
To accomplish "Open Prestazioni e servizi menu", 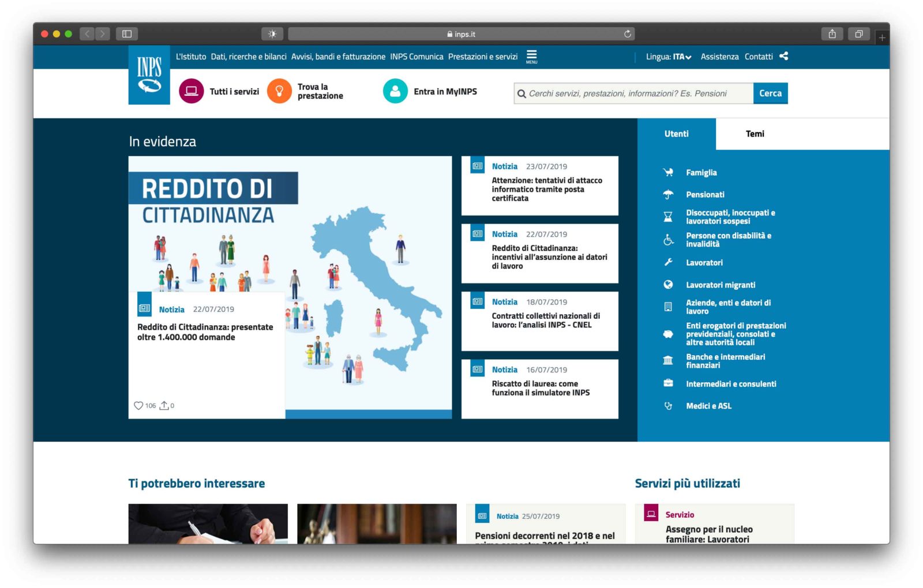I will click(x=483, y=56).
